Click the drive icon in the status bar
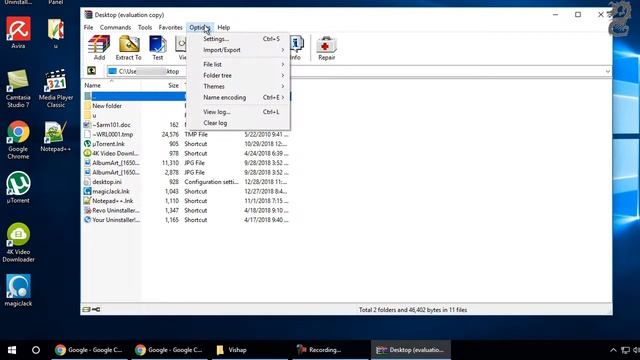 coord(86,309)
